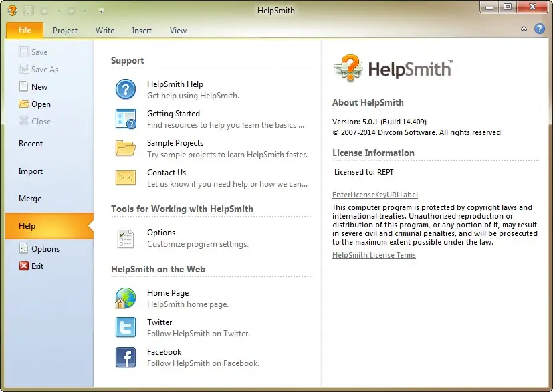The height and width of the screenshot is (392, 553).
Task: Click the Close project icon
Action: [23, 121]
